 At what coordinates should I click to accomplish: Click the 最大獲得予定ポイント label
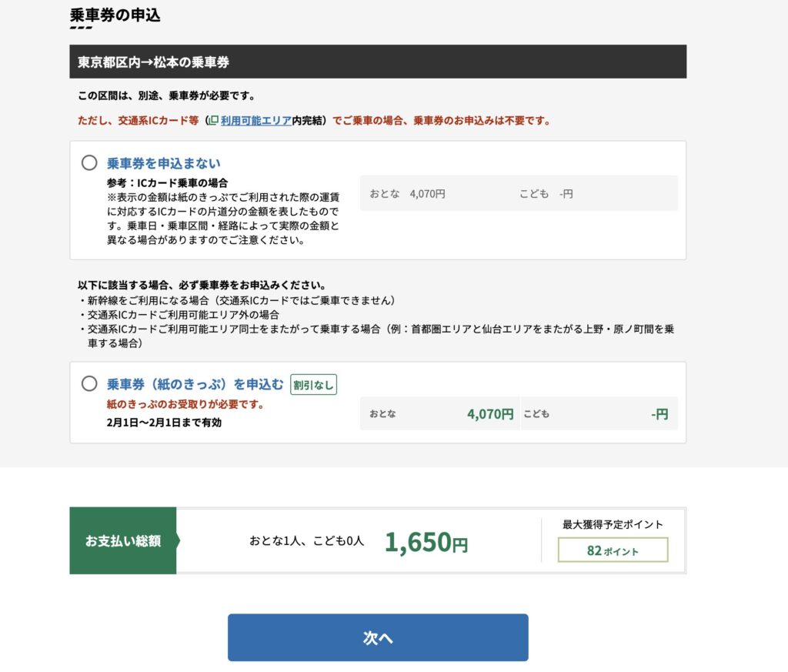click(613, 525)
